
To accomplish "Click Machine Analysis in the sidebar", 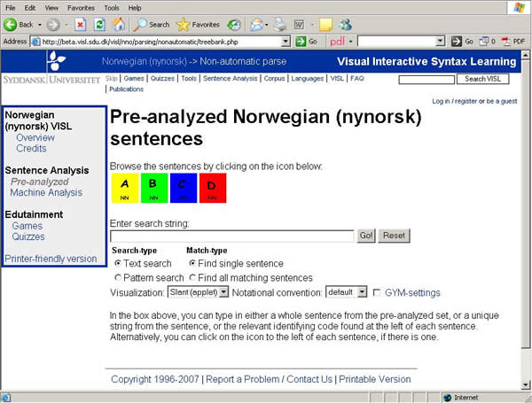I will (x=46, y=192).
